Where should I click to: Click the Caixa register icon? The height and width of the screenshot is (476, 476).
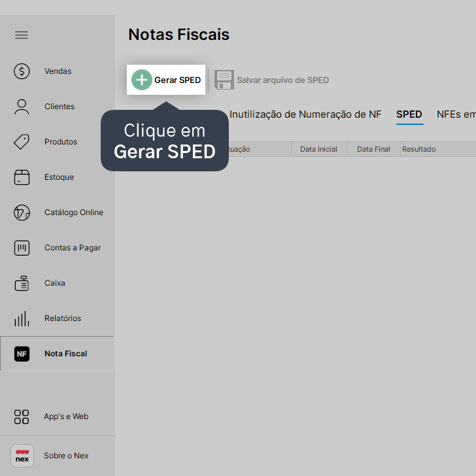[x=22, y=283]
